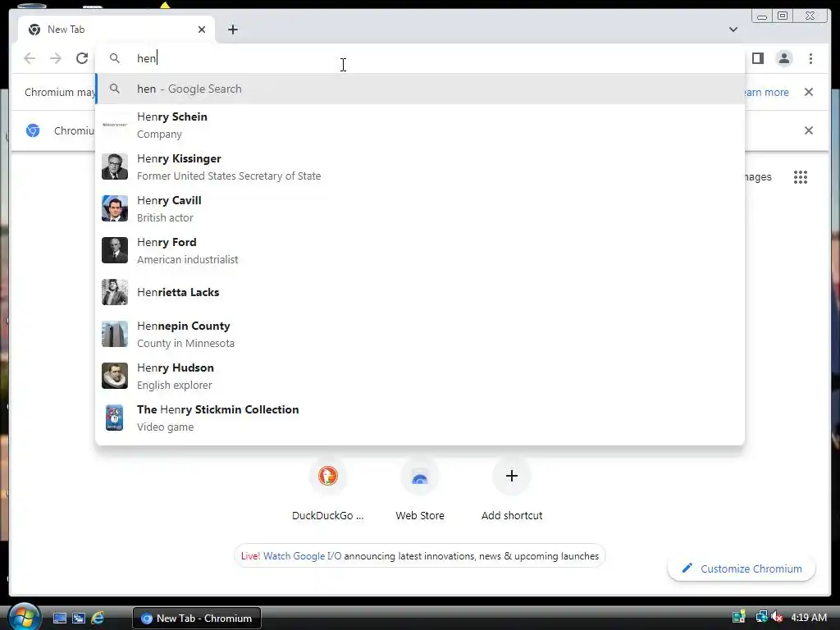Click the 4:19 AM system clock
The image size is (840, 630).
[808, 618]
